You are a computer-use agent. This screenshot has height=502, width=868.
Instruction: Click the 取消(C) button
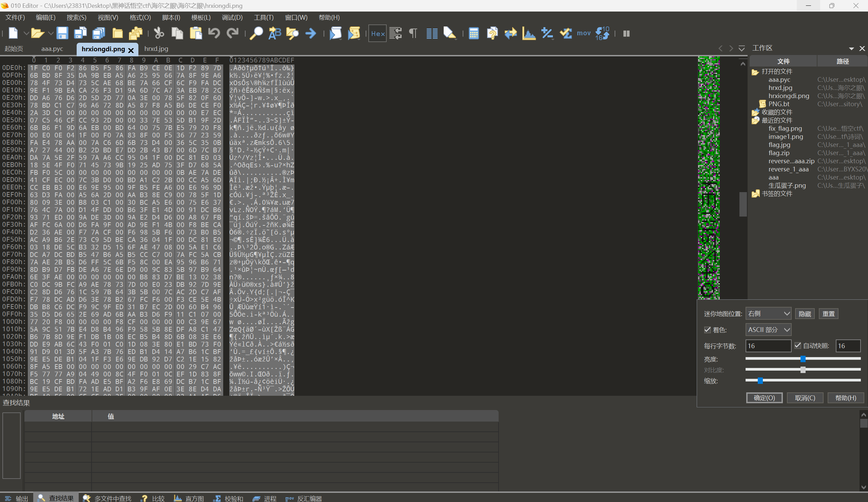coord(805,398)
